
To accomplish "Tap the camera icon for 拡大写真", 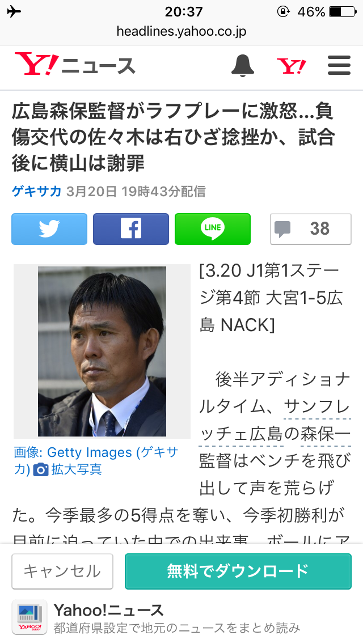I will point(41,469).
